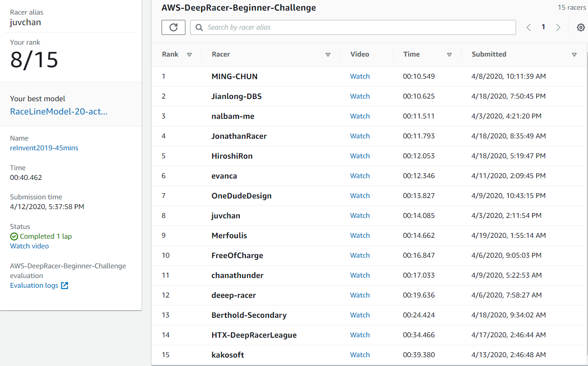Image resolution: width=588 pixels, height=366 pixels.
Task: Open the leaderboard settings gear
Action: pos(581,27)
